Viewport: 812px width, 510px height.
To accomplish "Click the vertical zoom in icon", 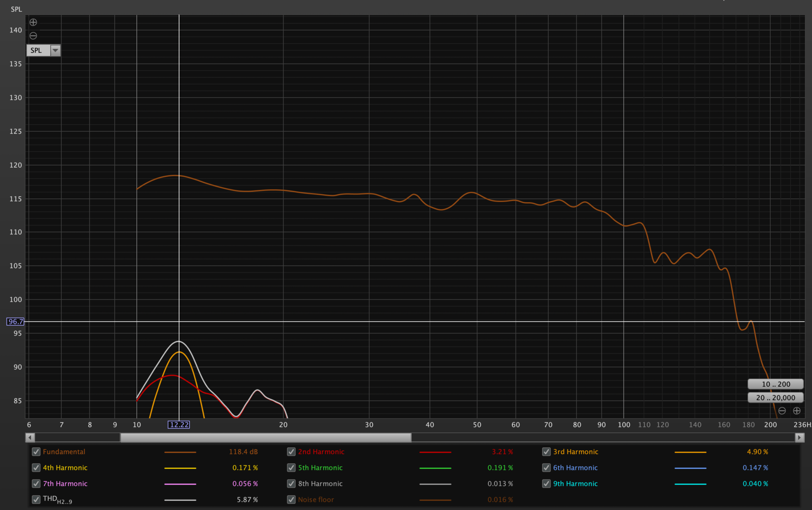I will [33, 22].
